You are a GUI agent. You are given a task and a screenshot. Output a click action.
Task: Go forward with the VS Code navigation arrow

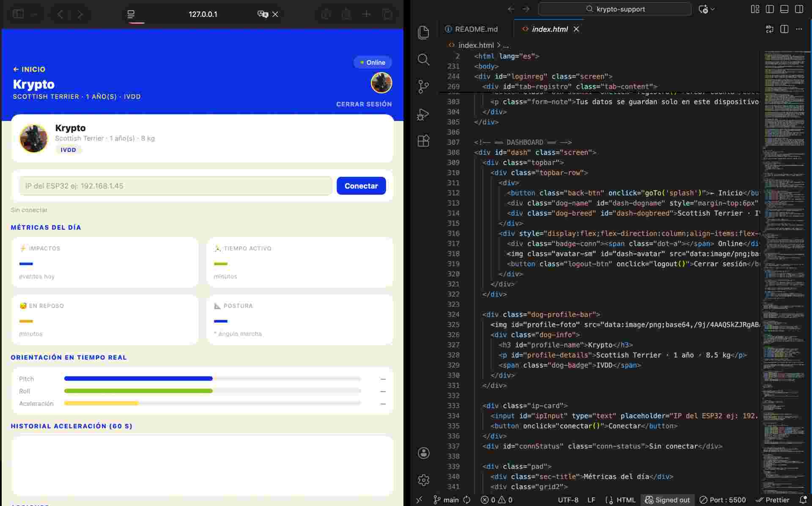526,9
